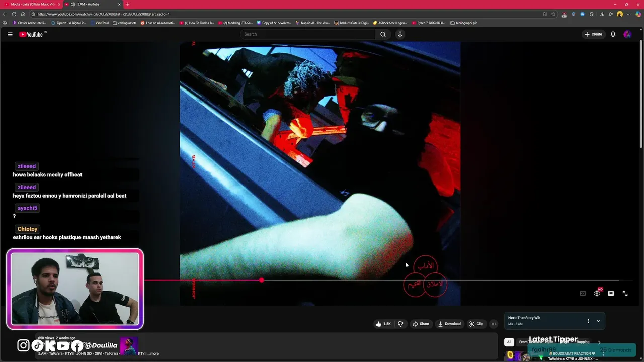Open Napkin AI bookmark
Image resolution: width=644 pixels, height=362 pixels.
pos(313,23)
